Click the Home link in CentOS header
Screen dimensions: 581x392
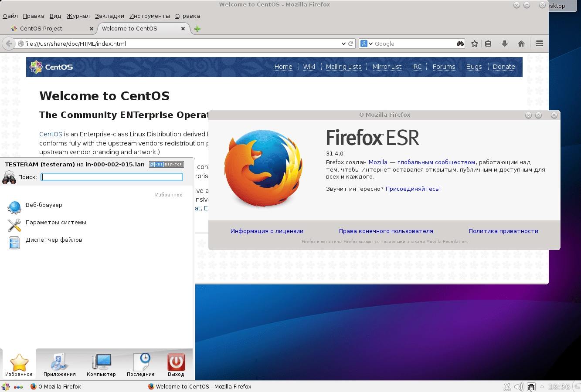point(283,67)
